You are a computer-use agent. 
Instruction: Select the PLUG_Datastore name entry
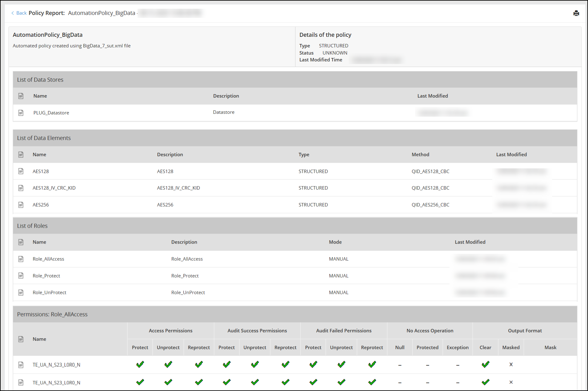tap(51, 113)
